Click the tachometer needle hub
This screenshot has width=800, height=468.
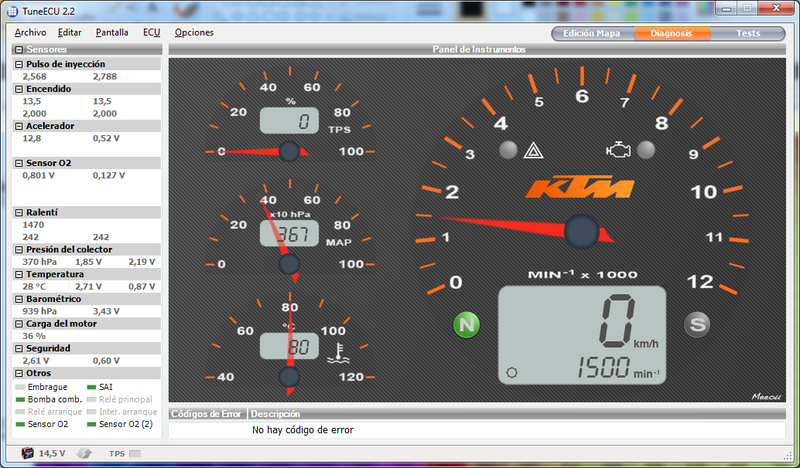pos(581,232)
